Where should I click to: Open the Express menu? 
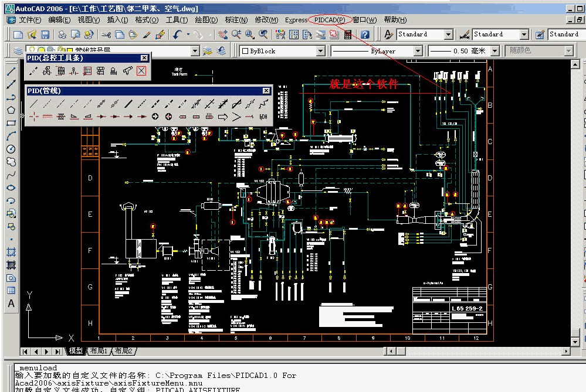click(x=296, y=20)
